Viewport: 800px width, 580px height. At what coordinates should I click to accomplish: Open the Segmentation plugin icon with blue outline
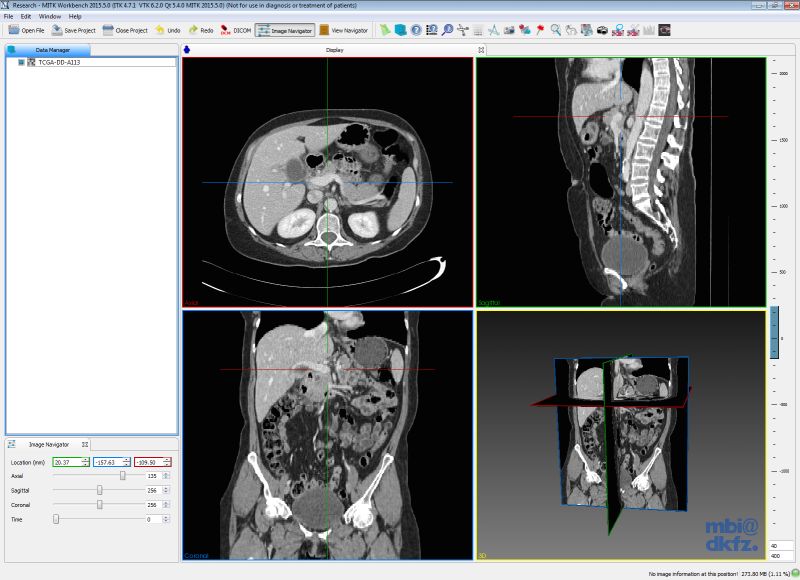click(618, 30)
